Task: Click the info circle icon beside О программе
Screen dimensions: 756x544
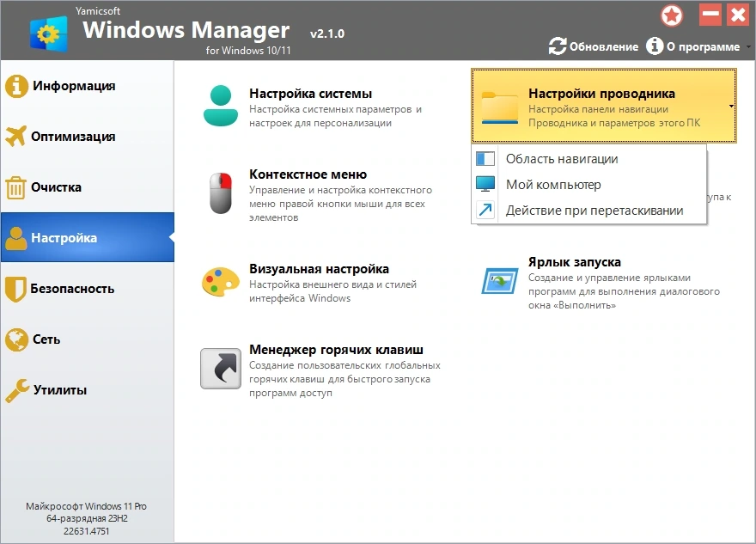Action: pos(655,46)
